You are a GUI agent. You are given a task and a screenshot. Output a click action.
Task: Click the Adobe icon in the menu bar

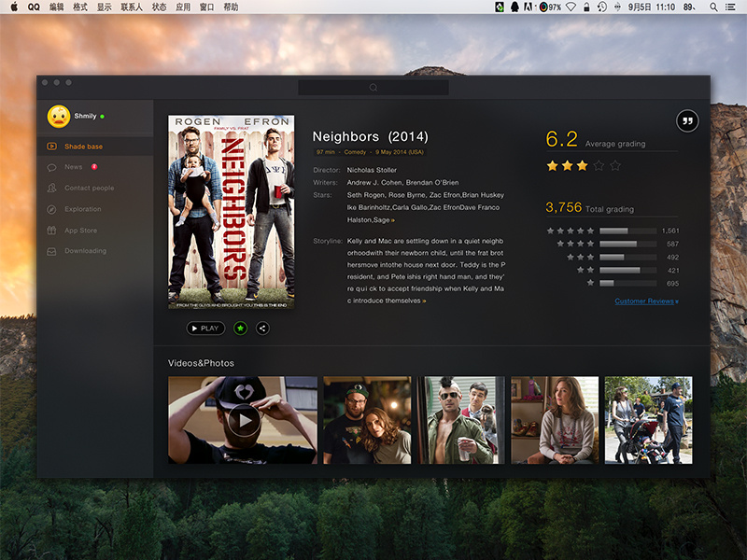(529, 7)
